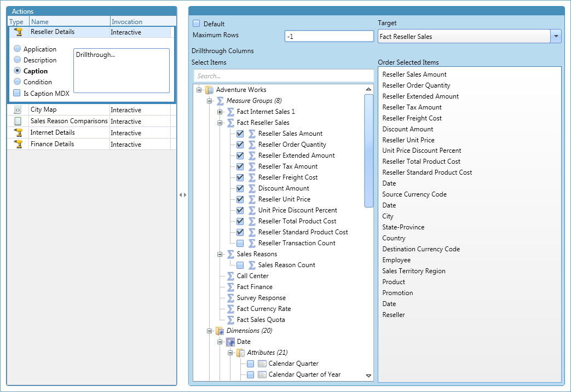Screen dimensions: 571x392
Task: Check the Calendar Quarter of Year checkbox
Action: pos(250,374)
